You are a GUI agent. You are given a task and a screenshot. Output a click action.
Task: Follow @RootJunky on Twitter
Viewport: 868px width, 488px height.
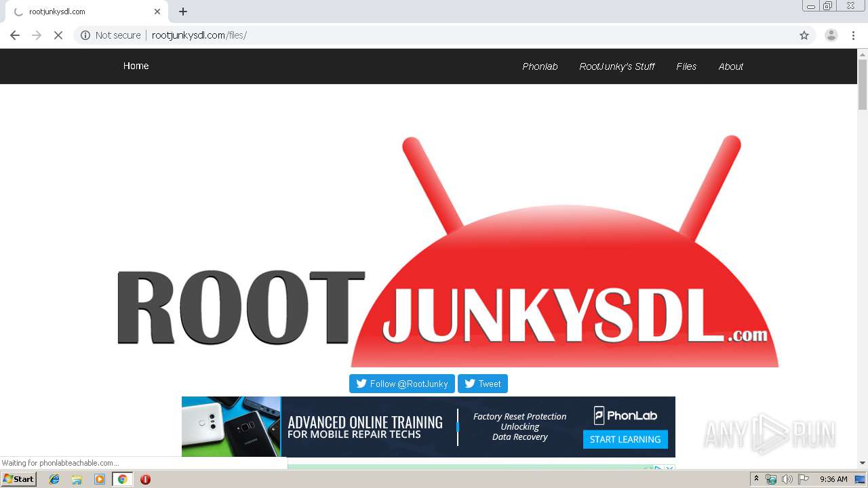pyautogui.click(x=402, y=384)
